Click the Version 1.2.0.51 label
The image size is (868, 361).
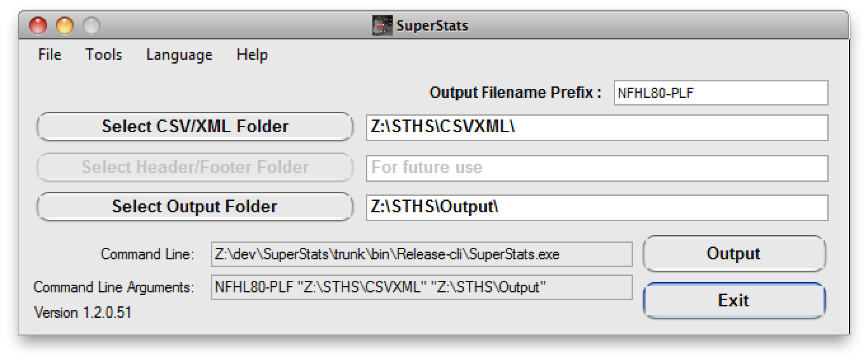[x=83, y=313]
